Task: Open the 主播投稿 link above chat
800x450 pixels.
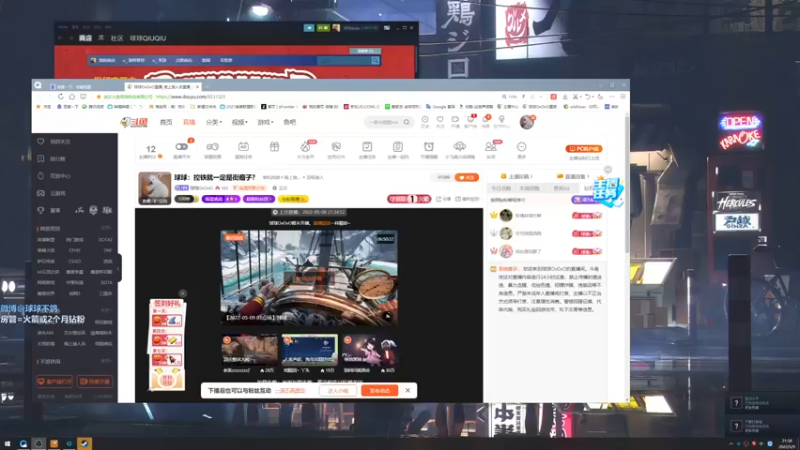Action: (517, 177)
